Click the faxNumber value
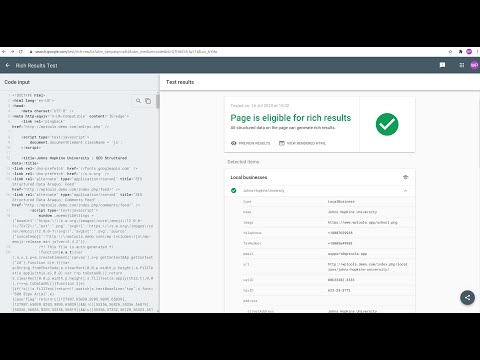480x360 pixels. pos(340,243)
